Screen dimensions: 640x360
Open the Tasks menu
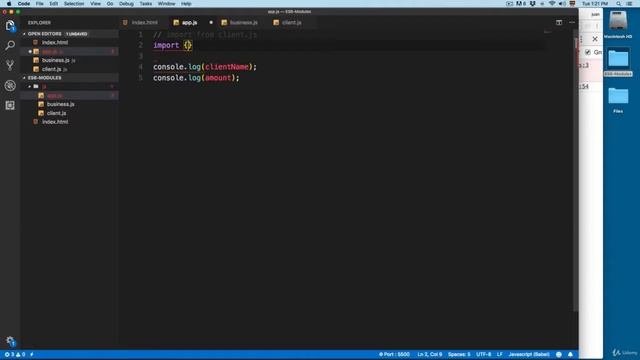pyautogui.click(x=146, y=4)
